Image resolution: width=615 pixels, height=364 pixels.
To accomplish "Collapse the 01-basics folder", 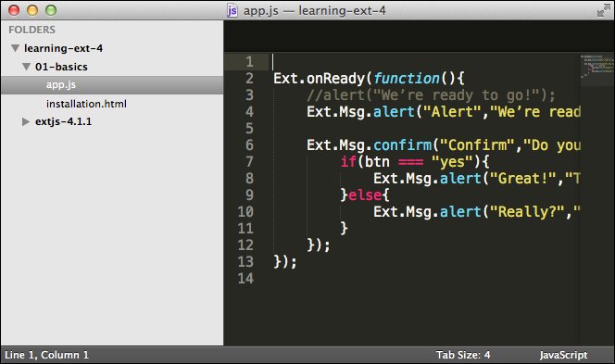I will [26, 67].
